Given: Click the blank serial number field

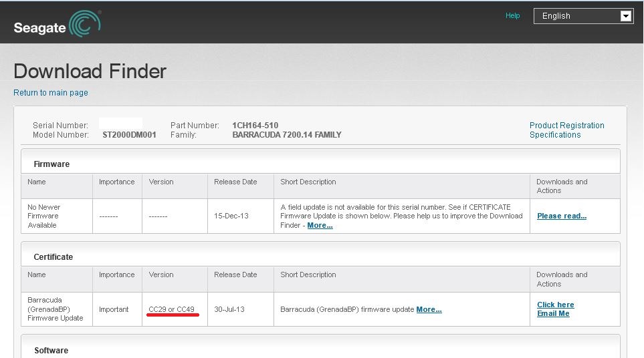Looking at the screenshot, I should [x=121, y=124].
